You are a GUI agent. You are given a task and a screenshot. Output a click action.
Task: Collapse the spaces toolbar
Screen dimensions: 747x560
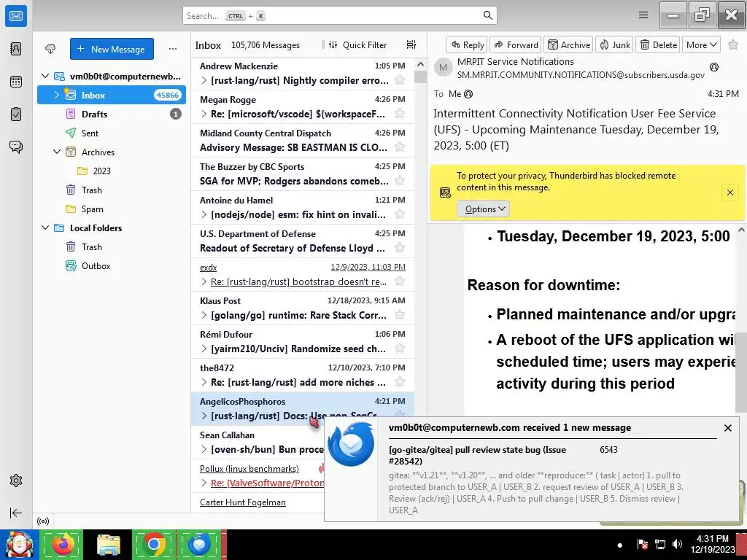(x=16, y=513)
